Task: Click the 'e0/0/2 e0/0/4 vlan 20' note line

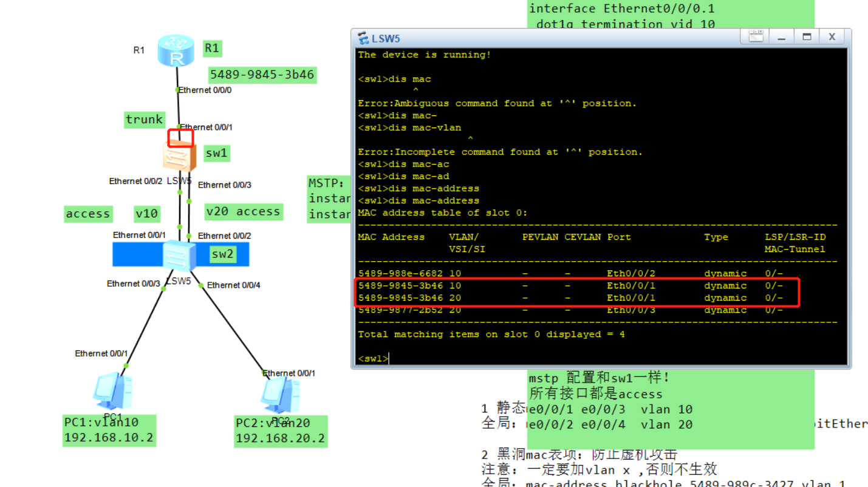Action: point(610,424)
